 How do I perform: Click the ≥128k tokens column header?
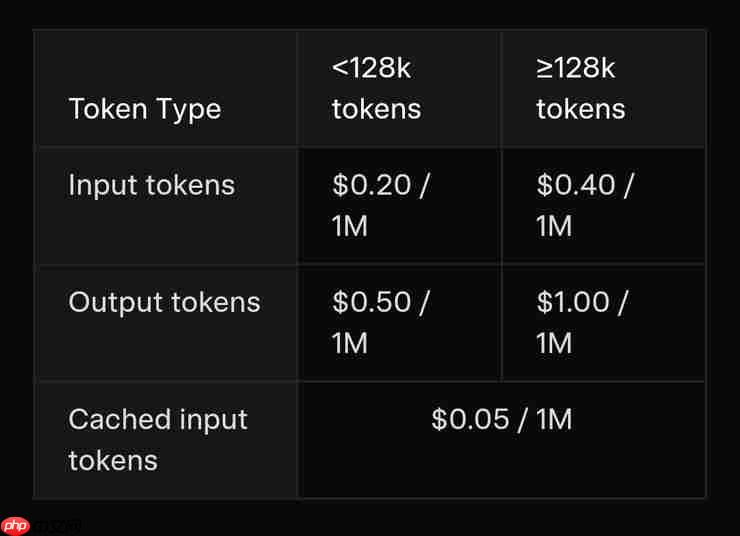tap(580, 88)
